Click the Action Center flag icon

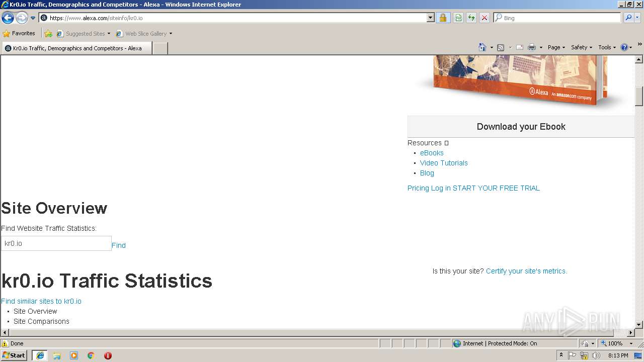point(572,355)
